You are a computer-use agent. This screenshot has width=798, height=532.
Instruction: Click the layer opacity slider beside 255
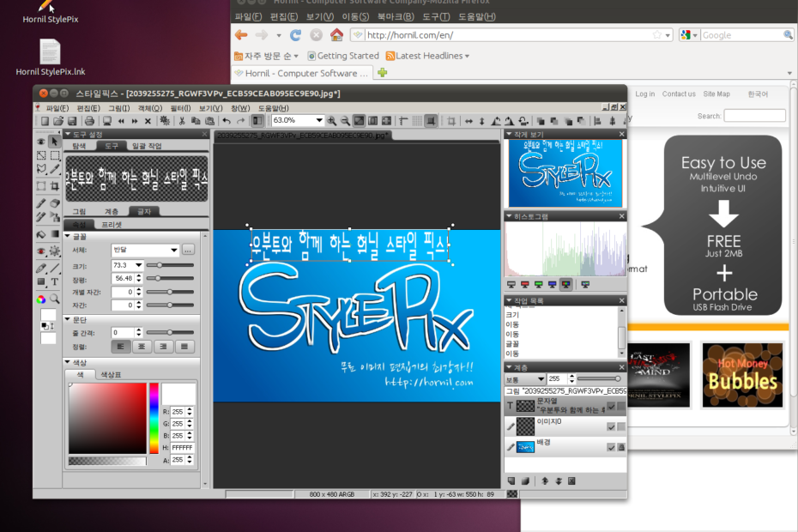[x=599, y=378]
